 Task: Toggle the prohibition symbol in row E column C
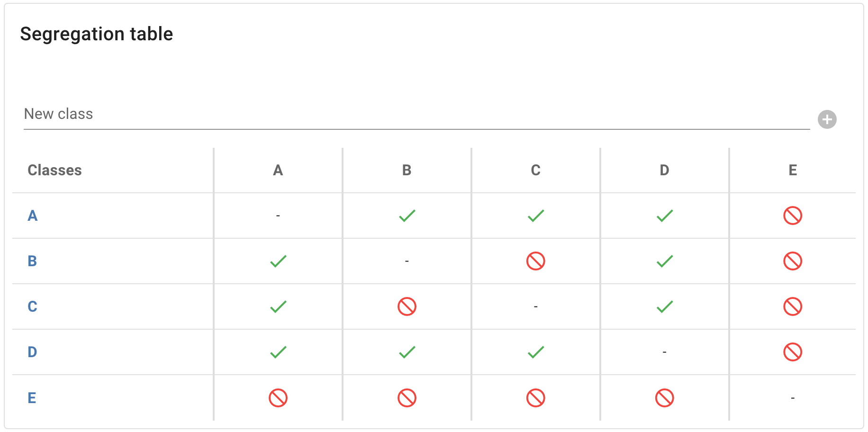535,397
